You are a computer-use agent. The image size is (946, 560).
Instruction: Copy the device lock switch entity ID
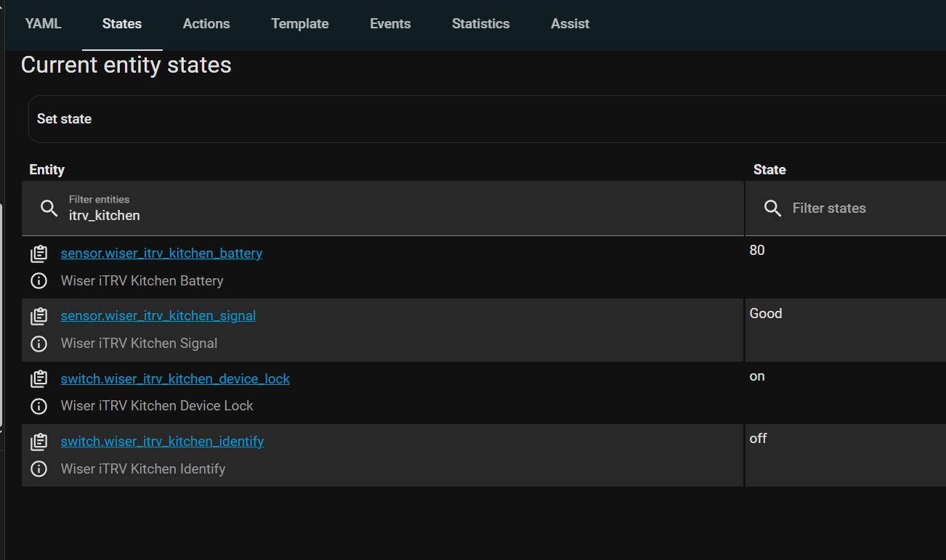[x=39, y=379]
